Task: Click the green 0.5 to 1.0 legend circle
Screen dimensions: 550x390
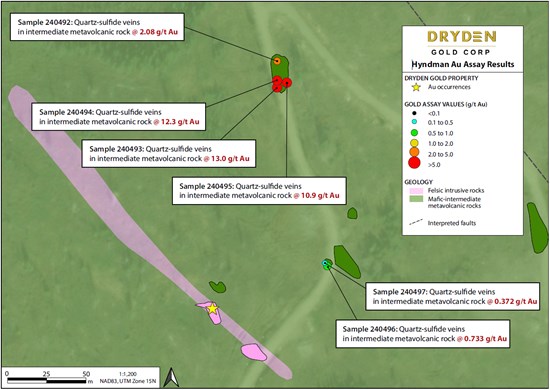Action: pos(414,133)
